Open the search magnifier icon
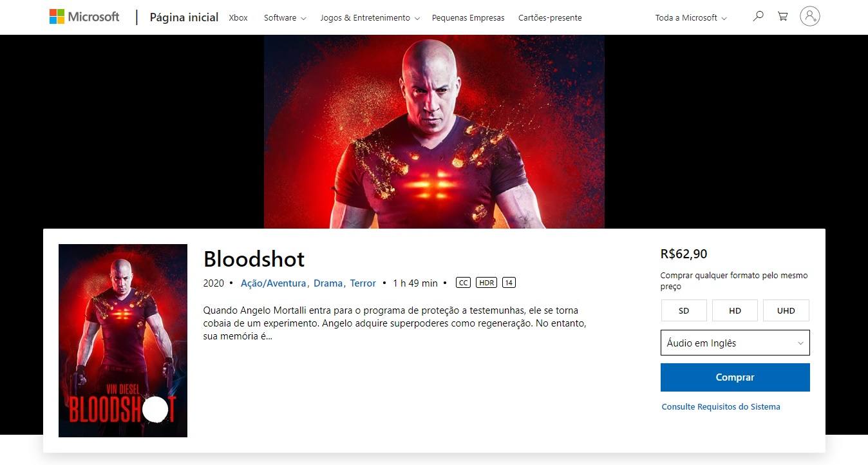868x465 pixels. [759, 17]
